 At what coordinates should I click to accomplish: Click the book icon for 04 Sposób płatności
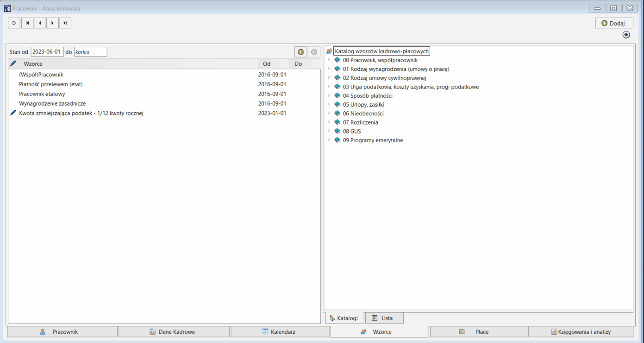point(337,95)
